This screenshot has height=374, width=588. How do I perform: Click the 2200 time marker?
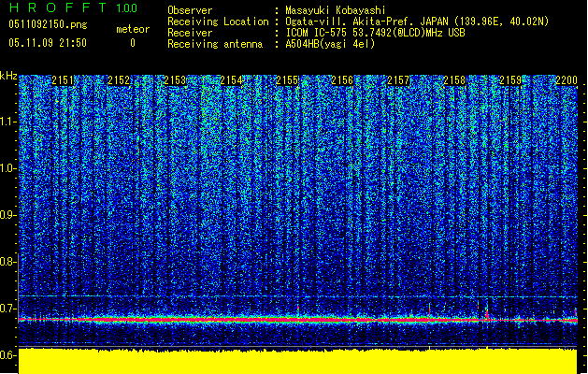566,80
